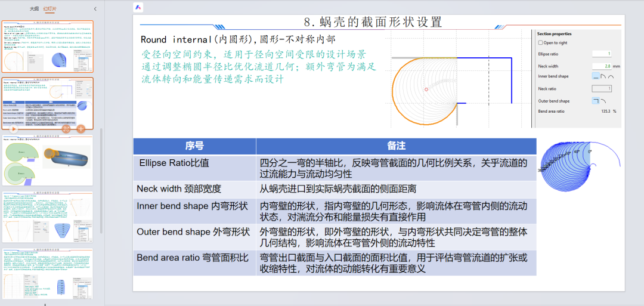Screen dimensions: 644x306
Task: Click the AI assistant logo above slide
Action: pyautogui.click(x=138, y=7)
